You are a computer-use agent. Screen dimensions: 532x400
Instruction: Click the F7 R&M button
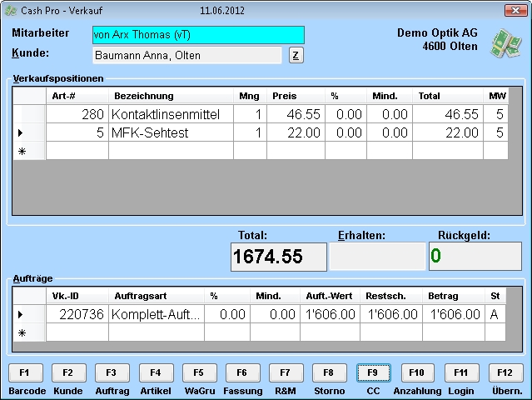click(286, 372)
